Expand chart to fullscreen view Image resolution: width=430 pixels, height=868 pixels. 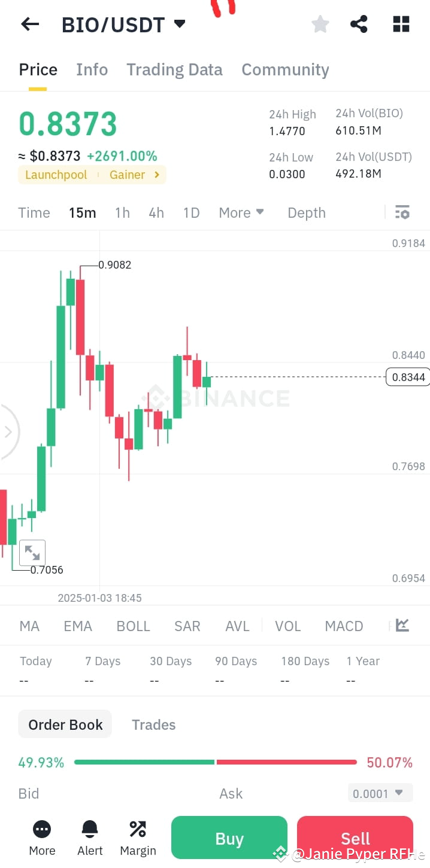(x=32, y=552)
